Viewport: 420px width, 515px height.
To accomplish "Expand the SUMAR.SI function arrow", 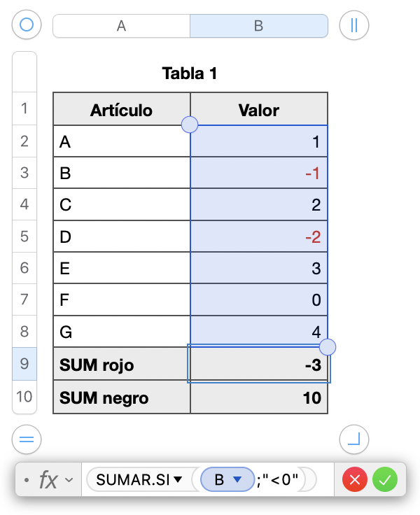I will coord(178,480).
